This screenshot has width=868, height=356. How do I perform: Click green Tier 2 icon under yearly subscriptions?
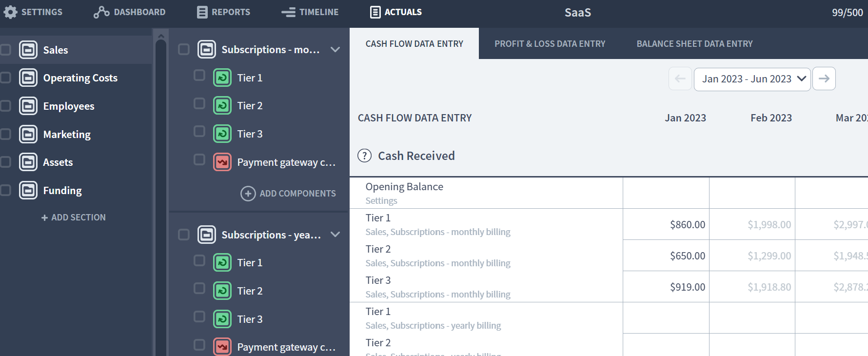click(222, 291)
